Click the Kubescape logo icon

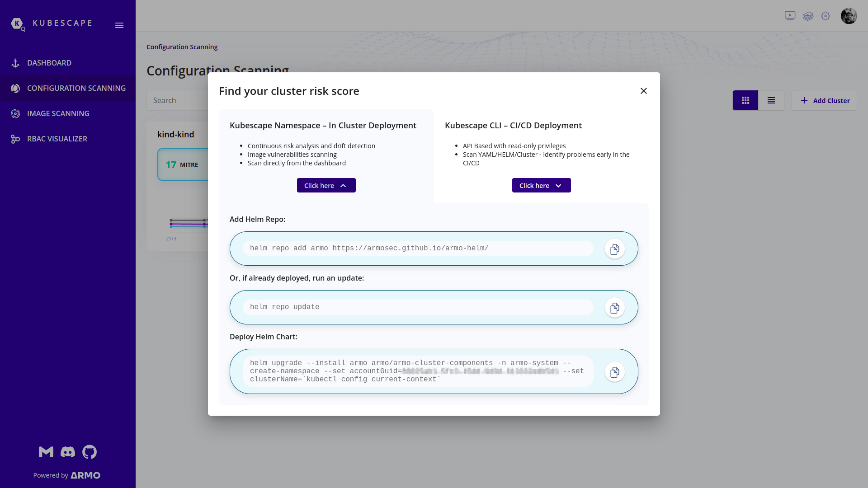[x=18, y=24]
